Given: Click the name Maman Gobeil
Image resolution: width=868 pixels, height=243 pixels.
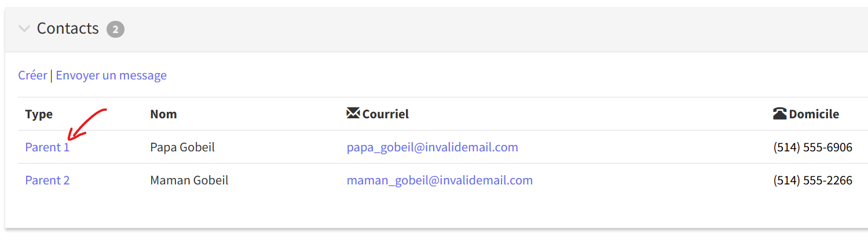Looking at the screenshot, I should pos(189,180).
